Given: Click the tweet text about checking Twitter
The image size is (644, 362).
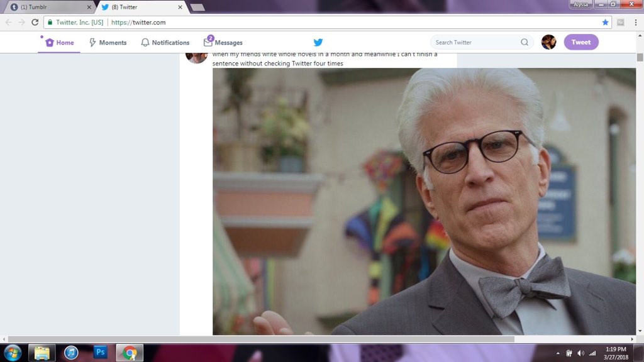Looking at the screenshot, I should pos(325,59).
